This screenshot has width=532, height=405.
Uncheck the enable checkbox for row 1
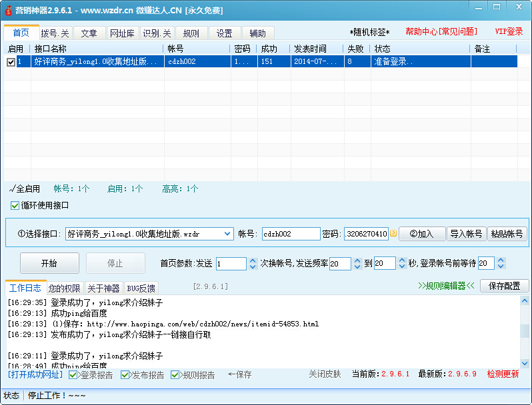11,62
